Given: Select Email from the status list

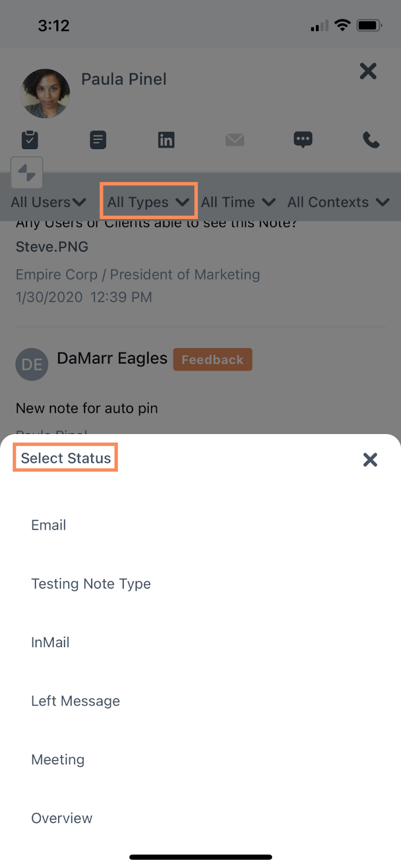Looking at the screenshot, I should pyautogui.click(x=49, y=525).
